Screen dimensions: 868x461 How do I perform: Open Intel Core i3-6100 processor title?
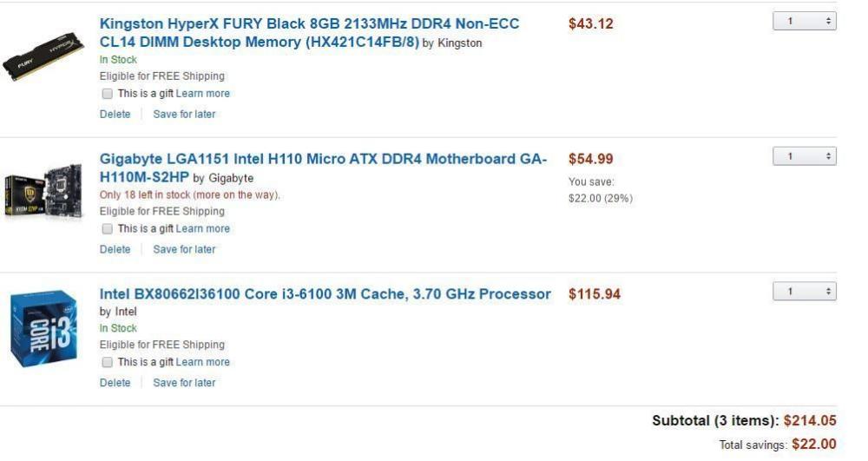click(325, 294)
